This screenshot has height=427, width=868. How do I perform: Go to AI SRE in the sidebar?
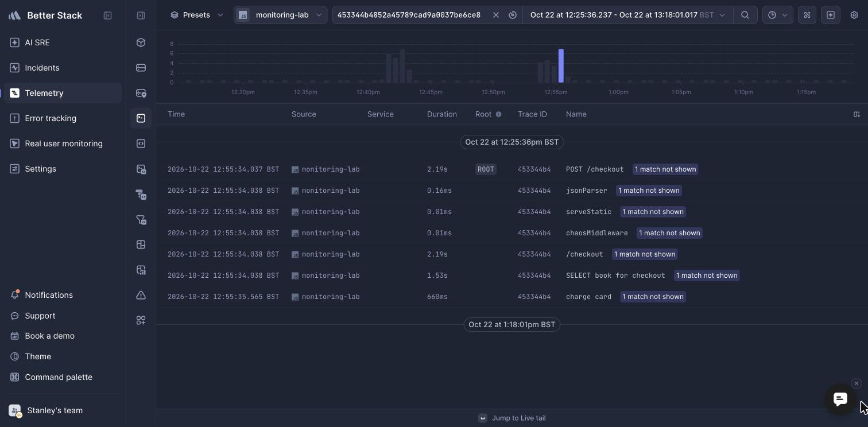point(63,42)
